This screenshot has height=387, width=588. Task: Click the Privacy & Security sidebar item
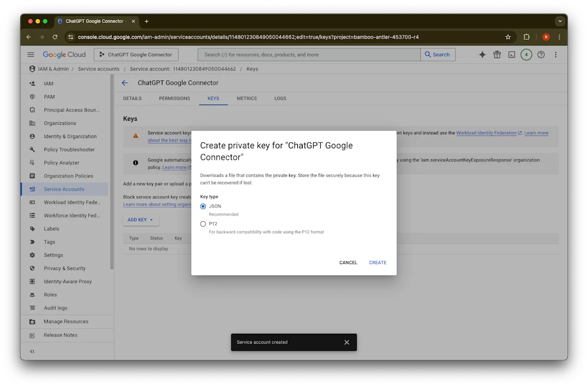(x=64, y=268)
